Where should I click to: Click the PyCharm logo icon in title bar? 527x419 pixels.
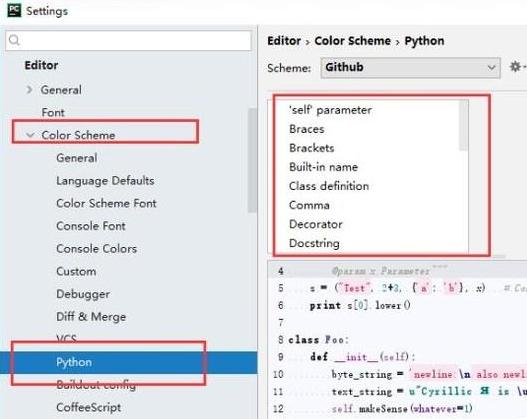tap(14, 10)
